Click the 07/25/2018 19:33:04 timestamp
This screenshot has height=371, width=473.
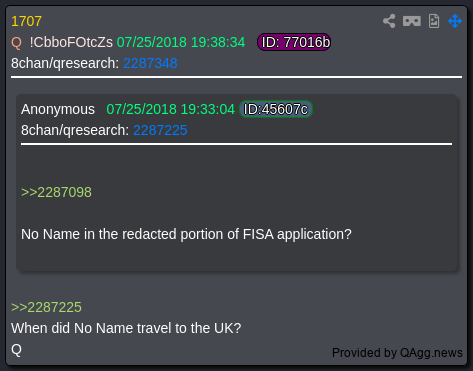(170, 109)
